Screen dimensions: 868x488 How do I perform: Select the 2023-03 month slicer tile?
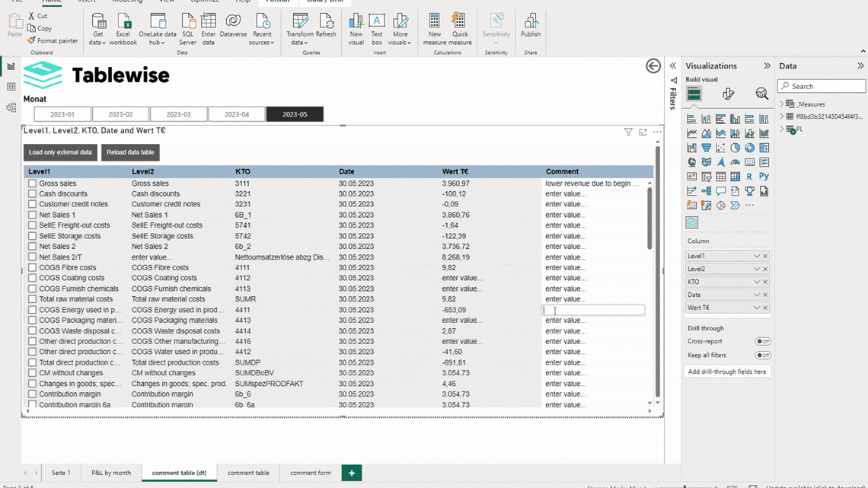(x=178, y=114)
